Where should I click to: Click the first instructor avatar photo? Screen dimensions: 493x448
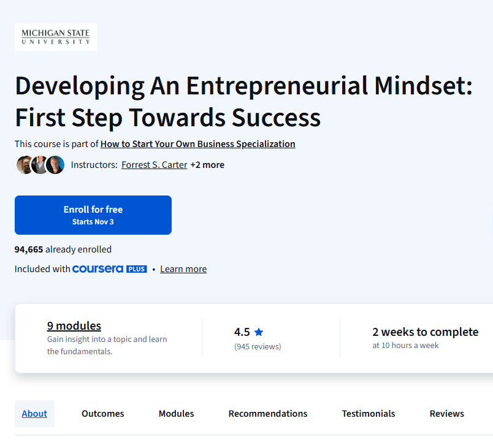[25, 165]
